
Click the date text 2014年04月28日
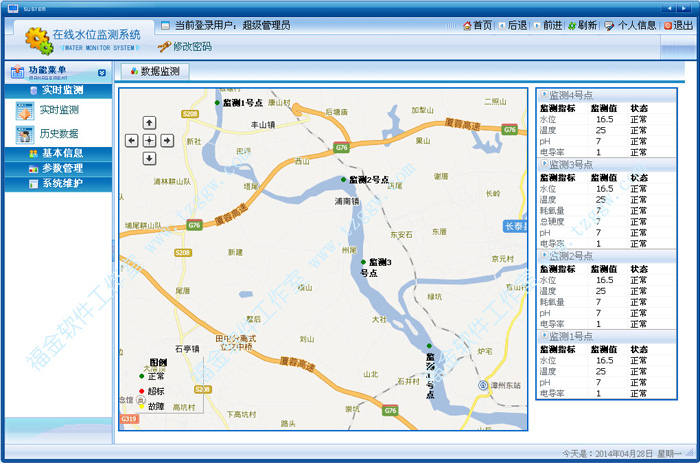pos(624,454)
